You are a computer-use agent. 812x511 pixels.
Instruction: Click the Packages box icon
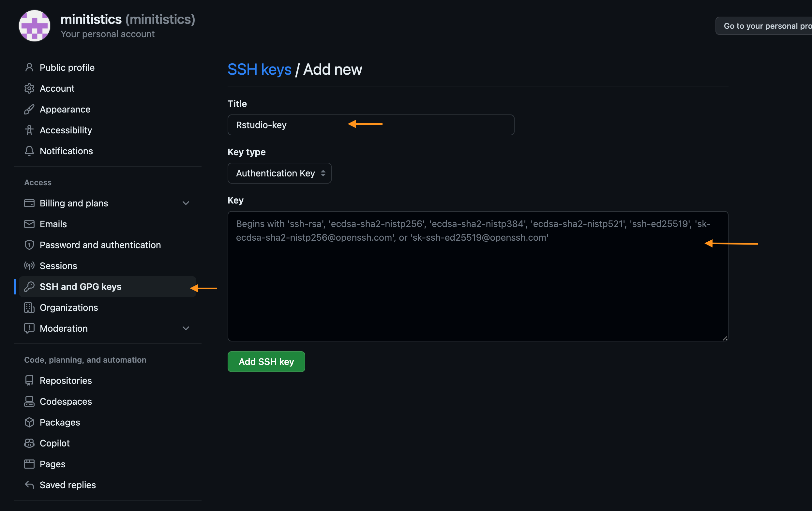[29, 422]
